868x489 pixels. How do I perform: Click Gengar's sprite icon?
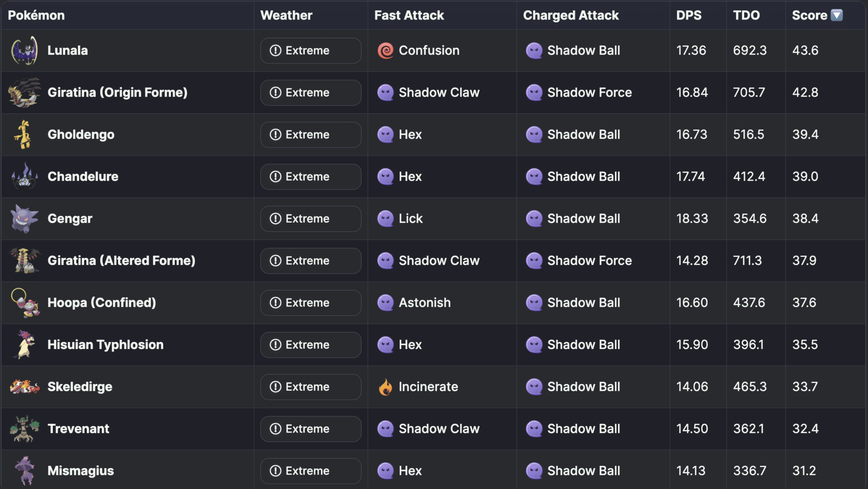24,219
